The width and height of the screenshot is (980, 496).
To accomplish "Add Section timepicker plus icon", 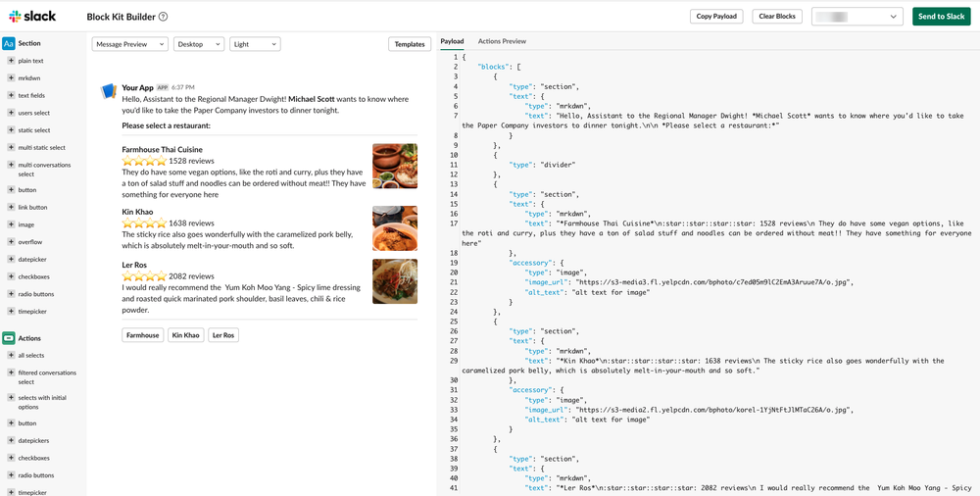I will pos(11,311).
